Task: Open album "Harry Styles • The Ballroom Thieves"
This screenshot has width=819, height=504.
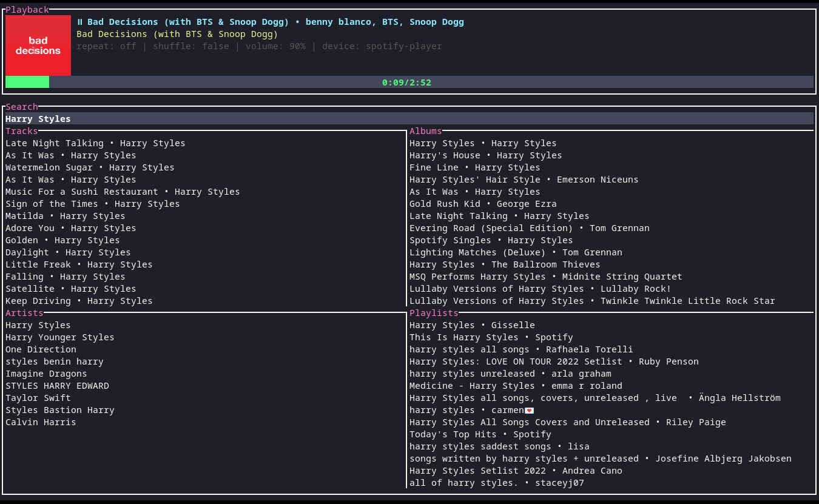Action: 505,264
